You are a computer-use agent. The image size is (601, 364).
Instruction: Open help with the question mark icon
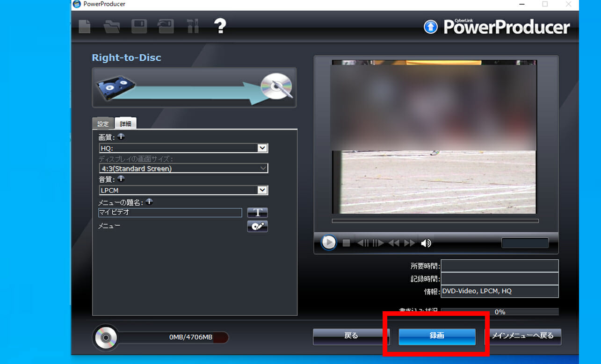click(x=220, y=26)
